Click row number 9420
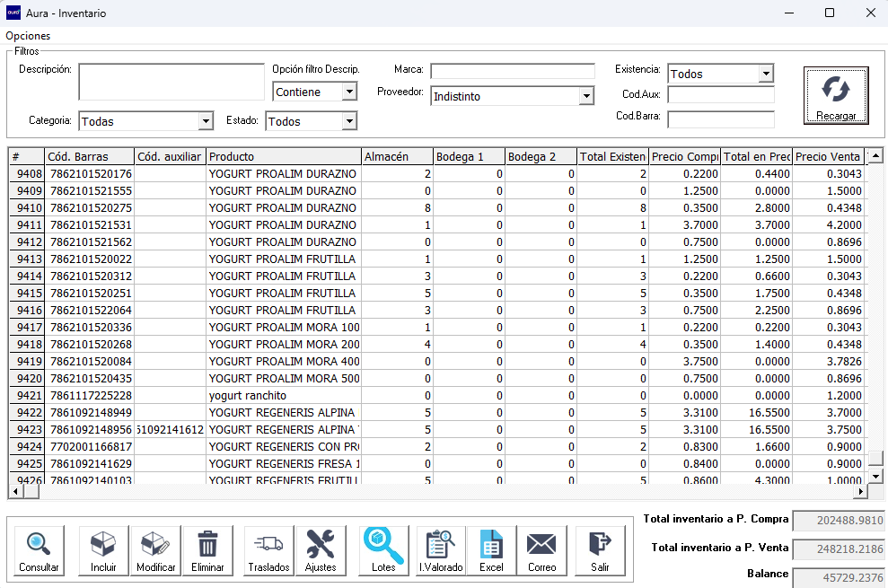 (27, 379)
